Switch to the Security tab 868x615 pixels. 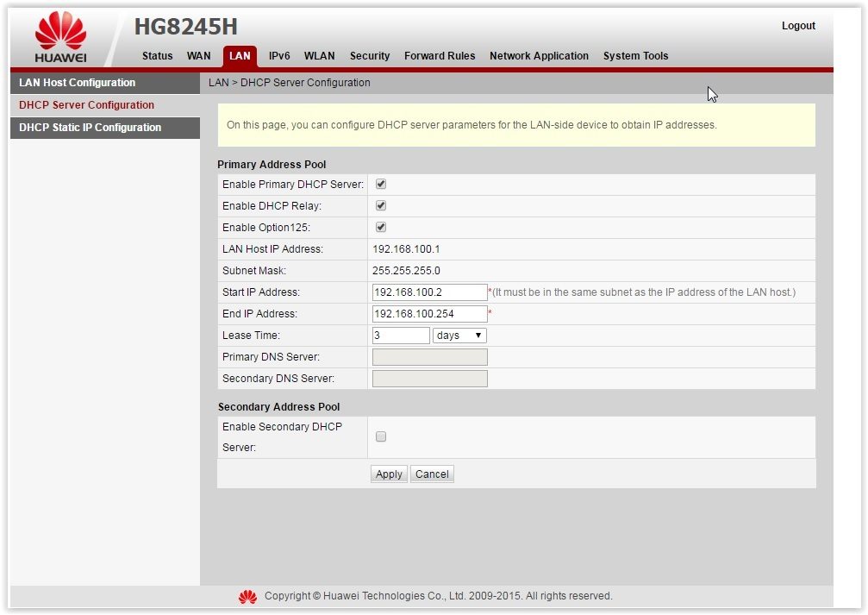tap(370, 56)
